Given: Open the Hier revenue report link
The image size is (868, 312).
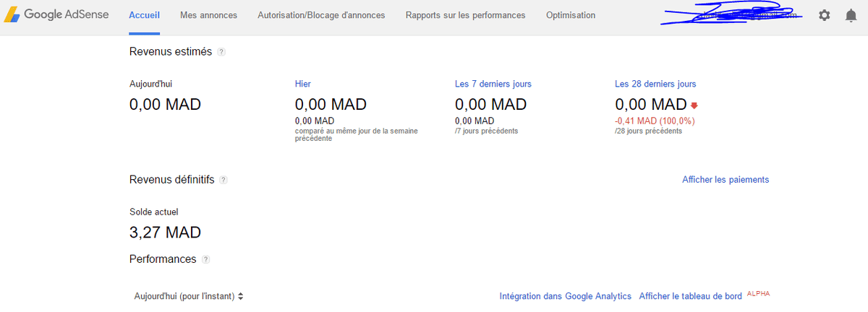Looking at the screenshot, I should pos(303,84).
